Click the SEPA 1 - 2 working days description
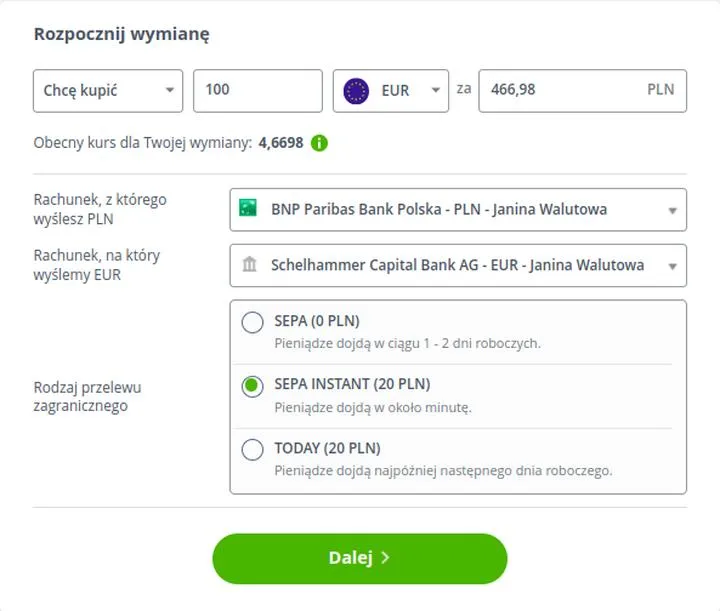This screenshot has width=720, height=611. tap(407, 343)
